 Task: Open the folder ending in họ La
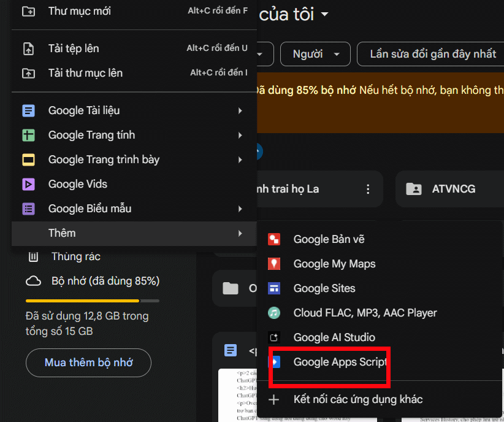[x=319, y=189]
